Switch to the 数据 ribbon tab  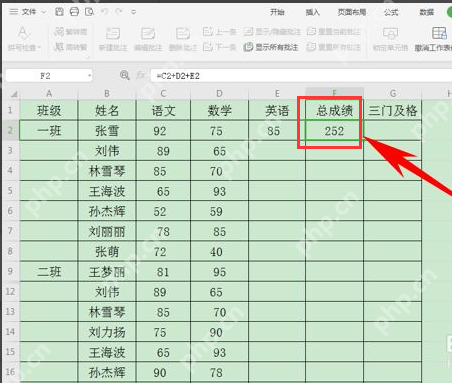click(426, 12)
